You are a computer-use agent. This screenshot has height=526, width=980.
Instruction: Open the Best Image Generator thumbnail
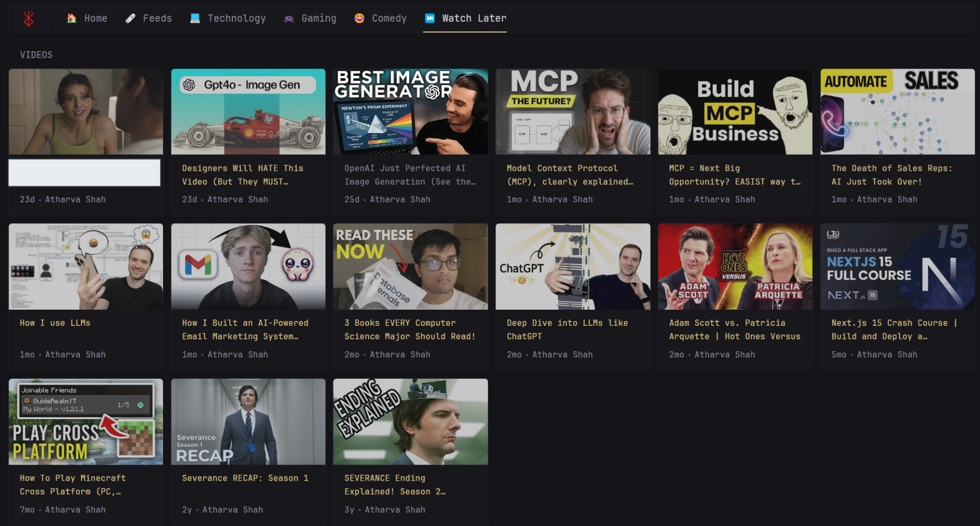pos(411,112)
